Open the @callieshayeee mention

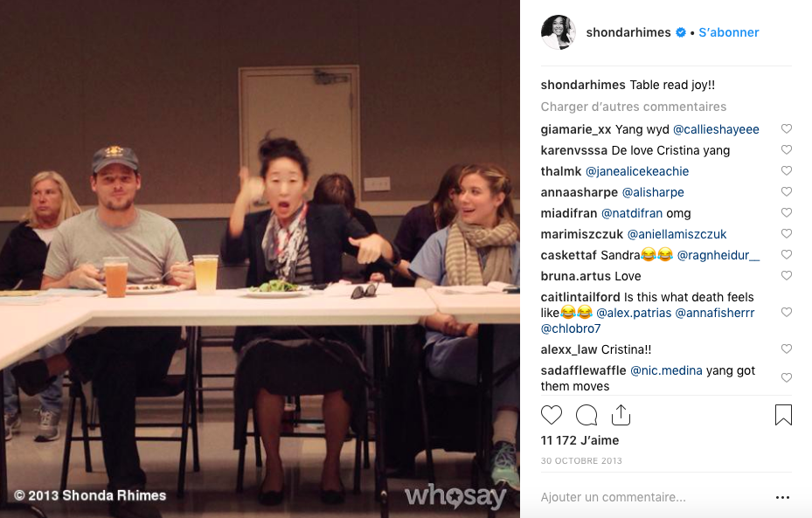click(716, 129)
